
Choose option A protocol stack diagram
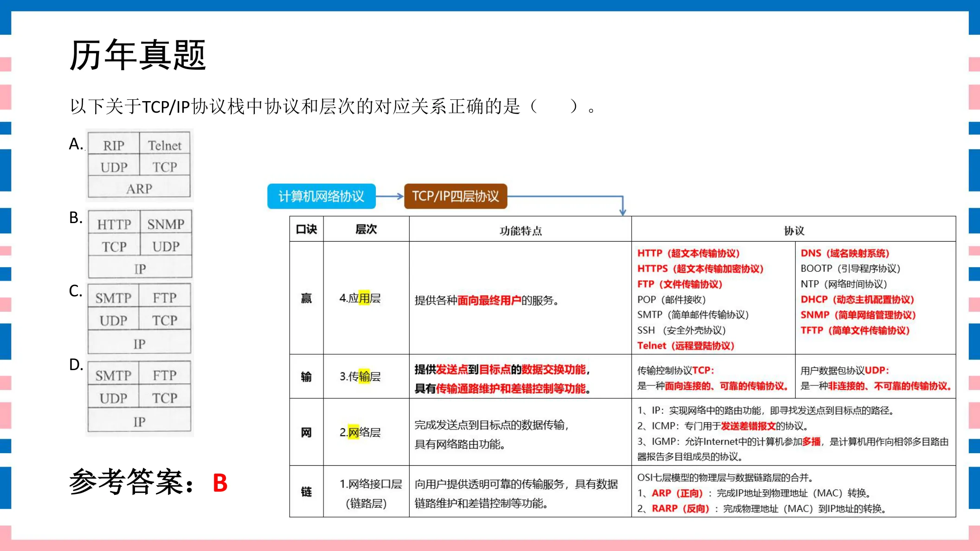139,165
